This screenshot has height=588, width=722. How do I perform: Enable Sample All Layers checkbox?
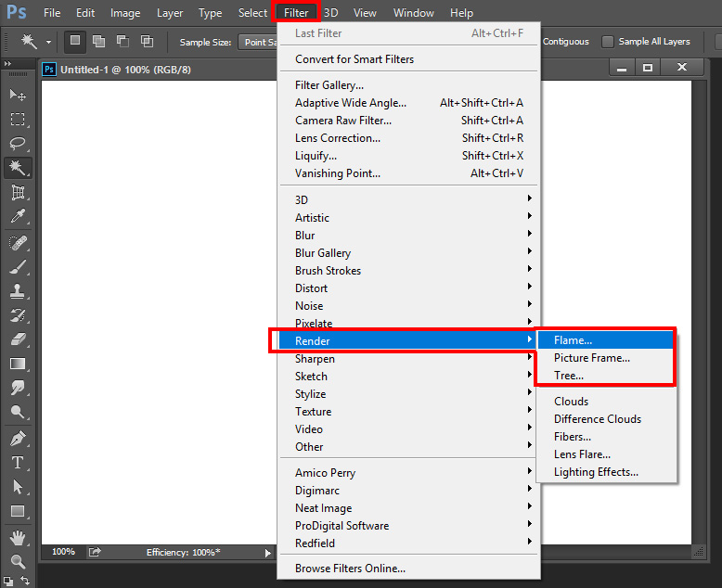[x=608, y=42]
